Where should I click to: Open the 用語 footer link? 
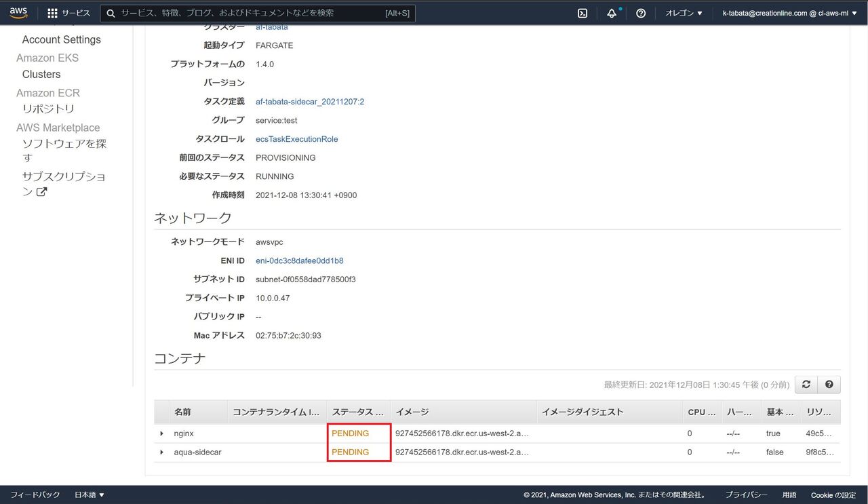tap(789, 495)
